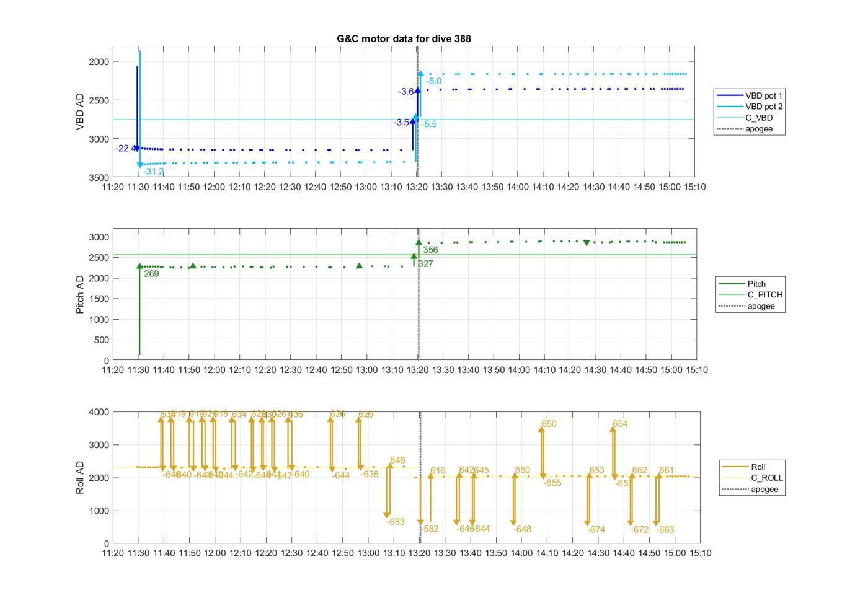Click the dark blue line sample beside 'VBD pot 1'

pos(730,95)
